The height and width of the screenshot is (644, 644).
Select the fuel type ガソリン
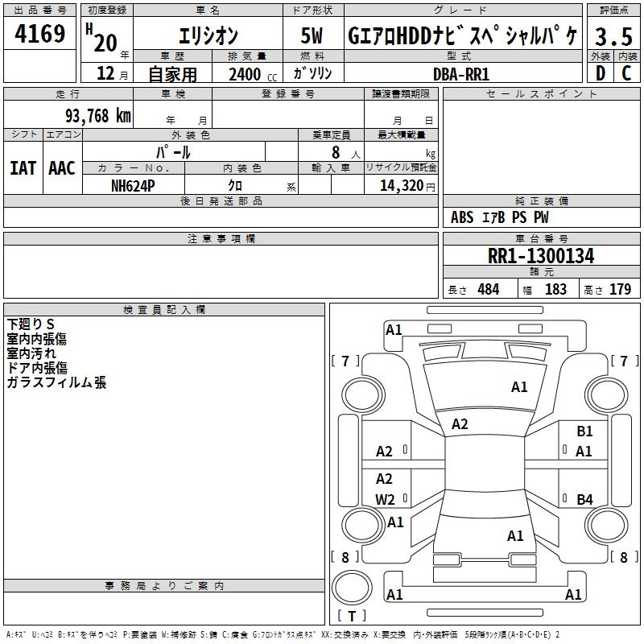[x=312, y=73]
